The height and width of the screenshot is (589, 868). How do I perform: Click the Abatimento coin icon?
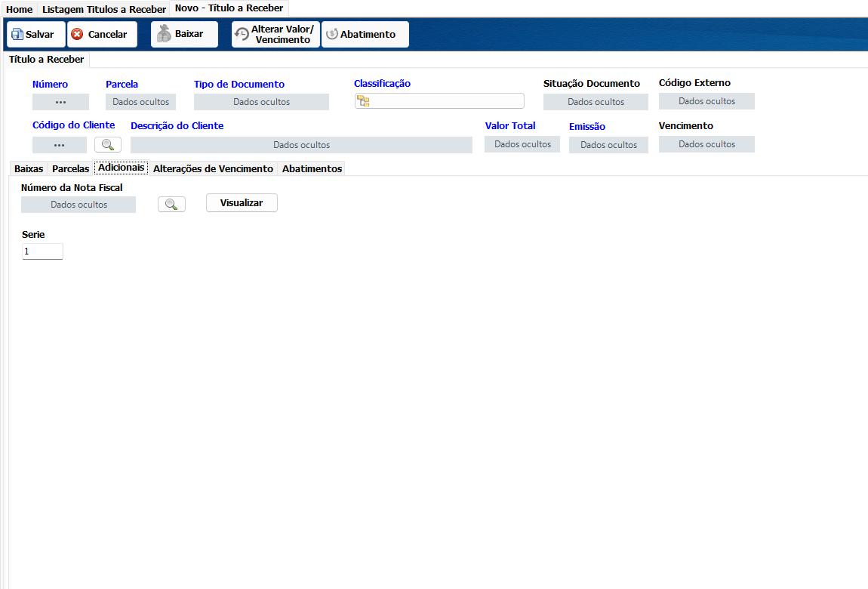[x=332, y=34]
